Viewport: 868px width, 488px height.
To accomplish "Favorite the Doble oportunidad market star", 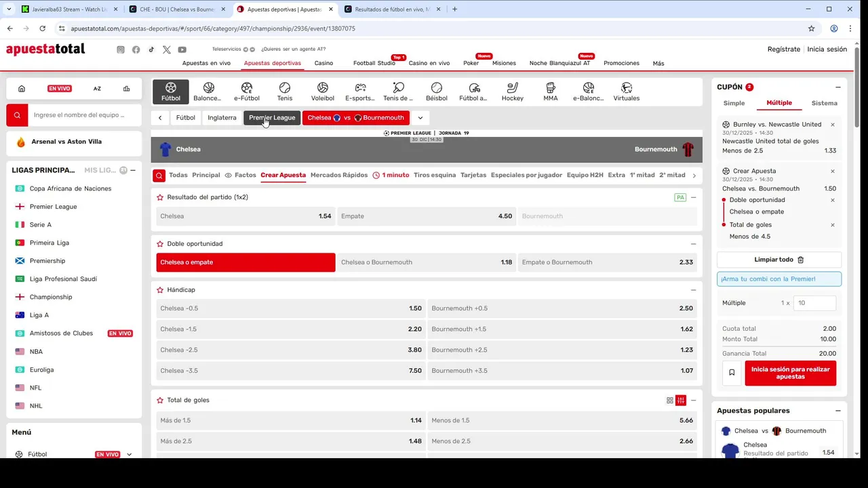I will [160, 243].
